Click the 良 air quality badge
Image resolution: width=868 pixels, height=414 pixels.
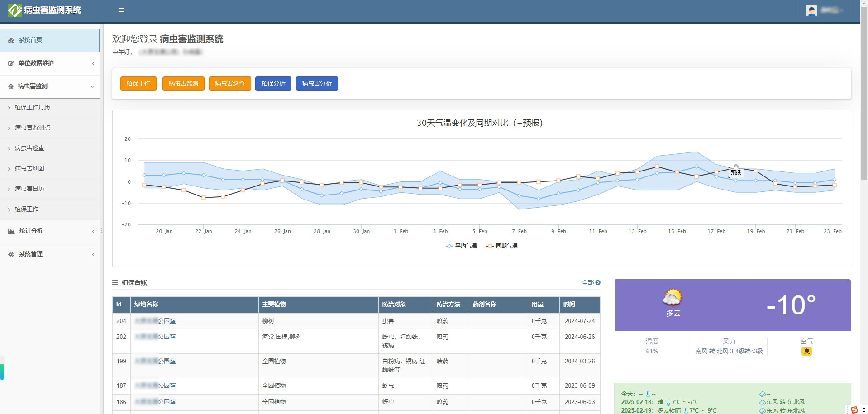tap(806, 351)
